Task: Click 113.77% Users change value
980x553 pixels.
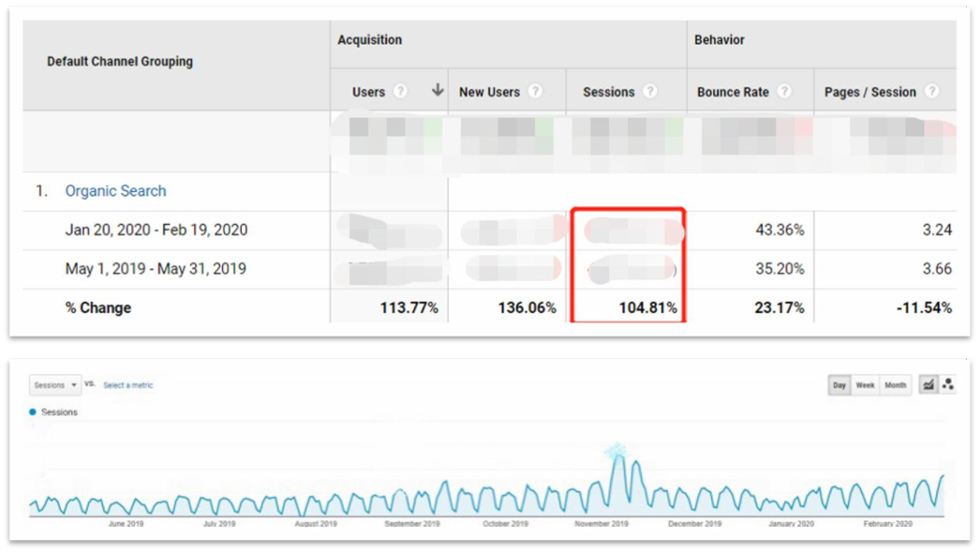Action: point(408,307)
